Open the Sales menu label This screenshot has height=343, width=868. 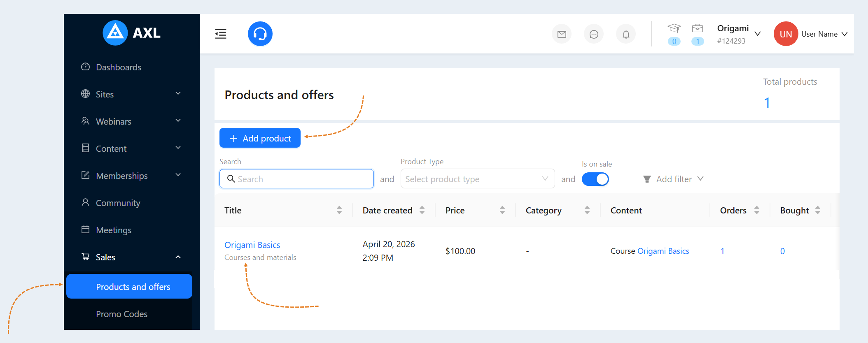point(105,257)
